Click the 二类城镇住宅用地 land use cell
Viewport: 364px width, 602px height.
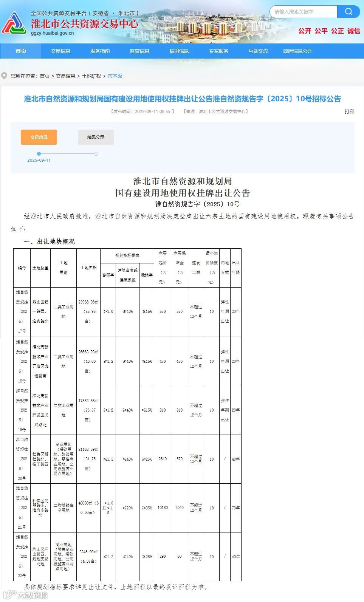64,508
